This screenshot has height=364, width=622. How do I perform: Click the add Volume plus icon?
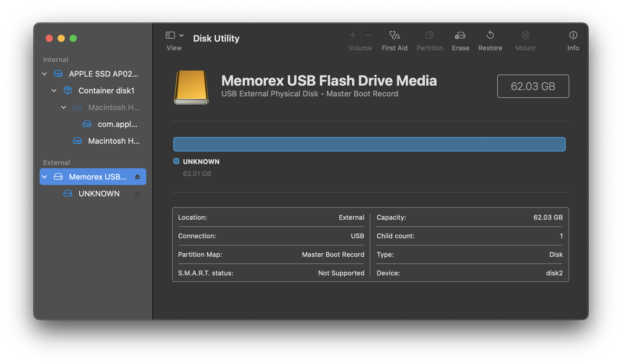pos(353,35)
